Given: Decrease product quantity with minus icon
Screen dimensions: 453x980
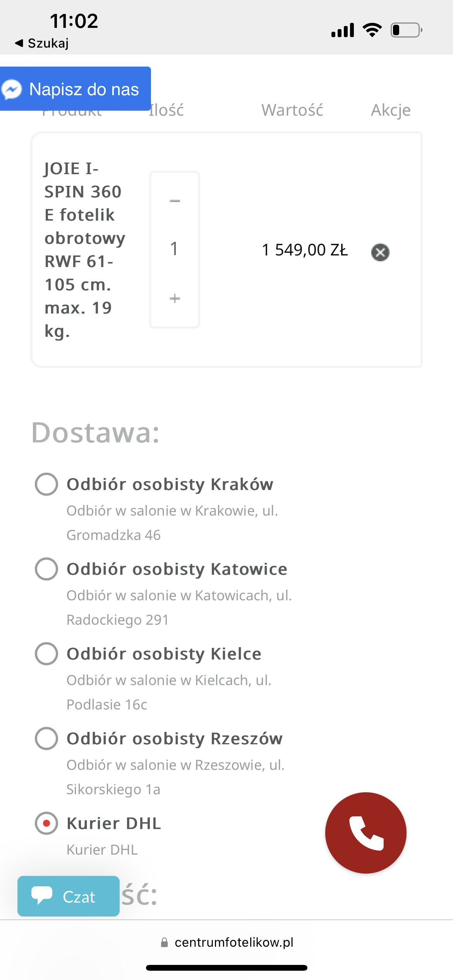Looking at the screenshot, I should tap(174, 200).
